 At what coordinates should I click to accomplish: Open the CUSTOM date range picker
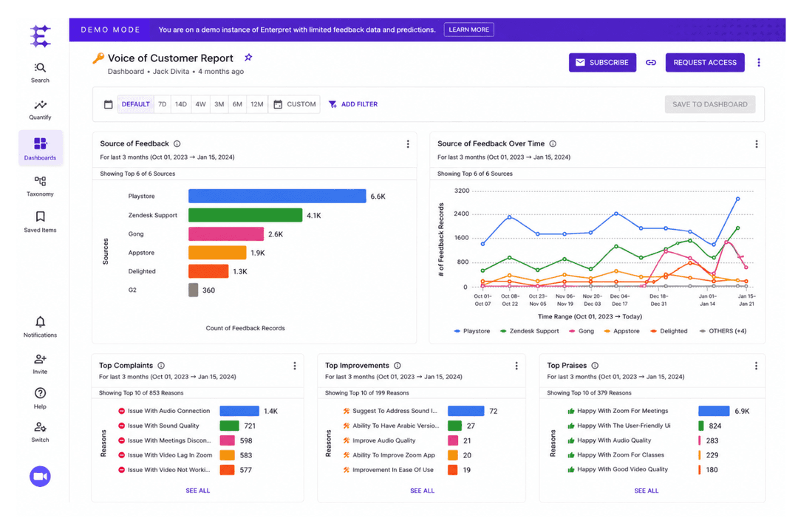295,104
